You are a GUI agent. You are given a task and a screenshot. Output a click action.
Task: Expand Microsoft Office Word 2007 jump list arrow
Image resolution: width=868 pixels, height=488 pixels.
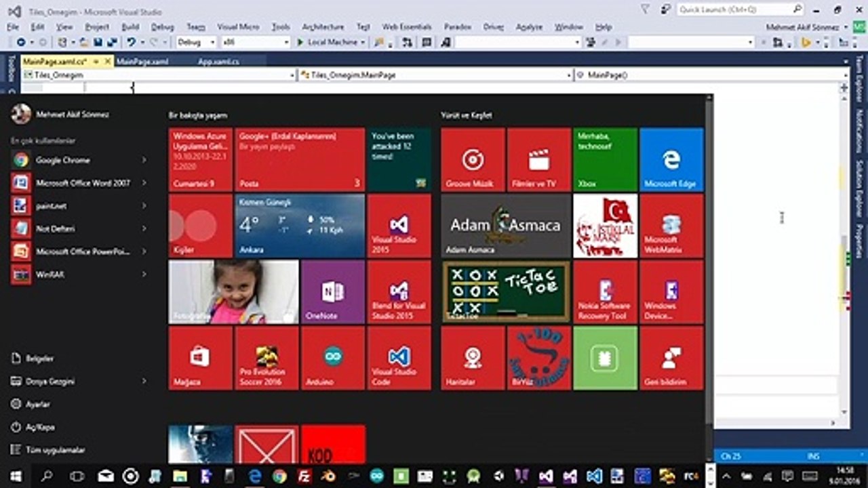click(144, 183)
